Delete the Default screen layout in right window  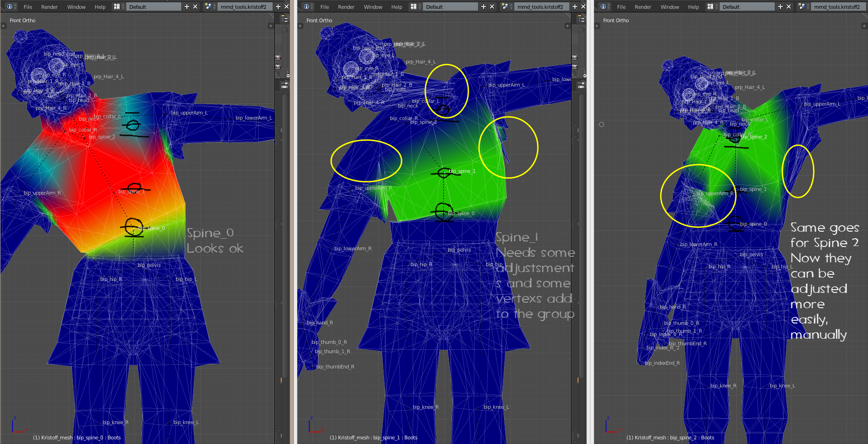point(789,6)
